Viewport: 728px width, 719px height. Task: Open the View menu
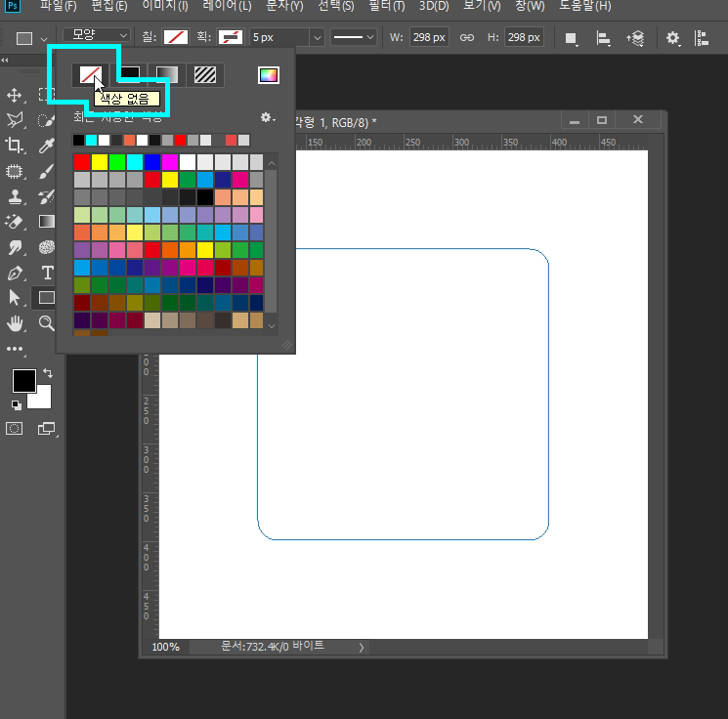[x=482, y=6]
